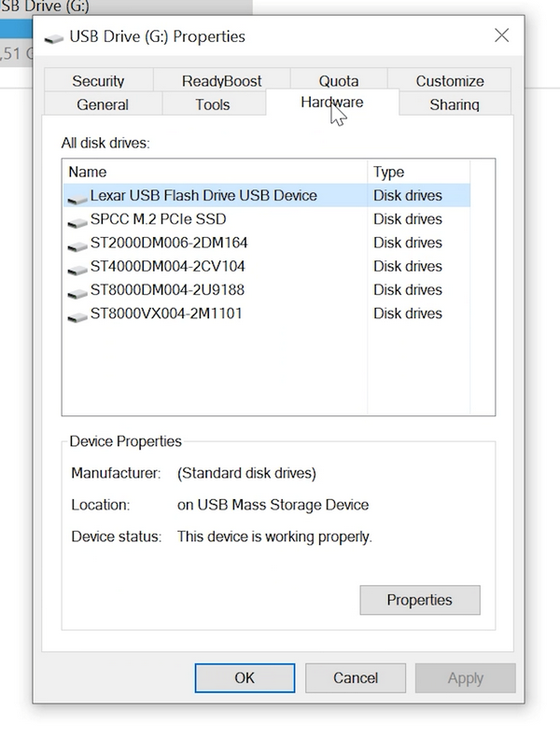Go to the Quota tab
560x738 pixels.
coord(338,81)
